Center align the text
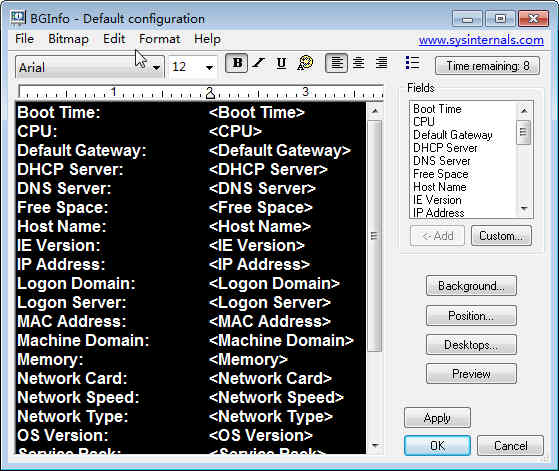Image resolution: width=559 pixels, height=471 pixels. pos(359,63)
